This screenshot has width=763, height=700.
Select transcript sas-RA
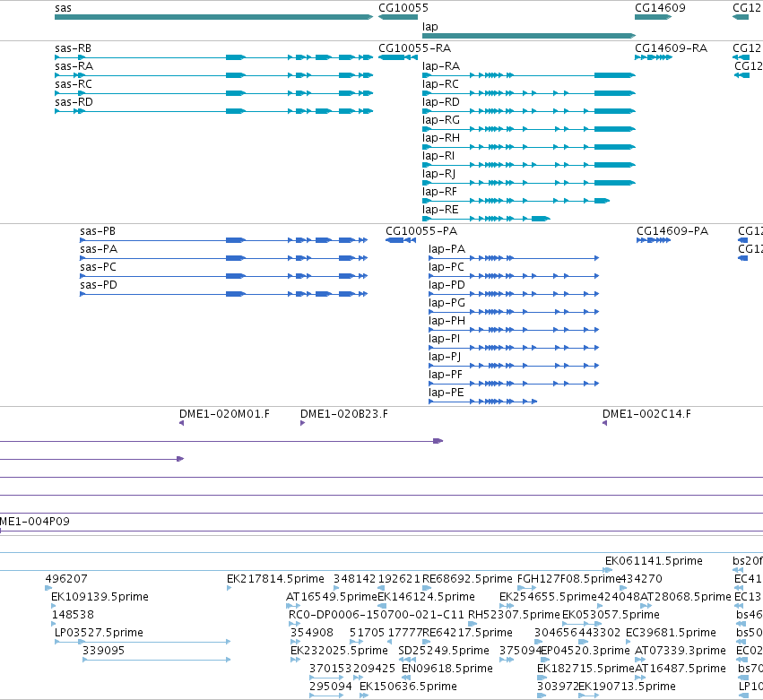pyautogui.click(x=213, y=75)
